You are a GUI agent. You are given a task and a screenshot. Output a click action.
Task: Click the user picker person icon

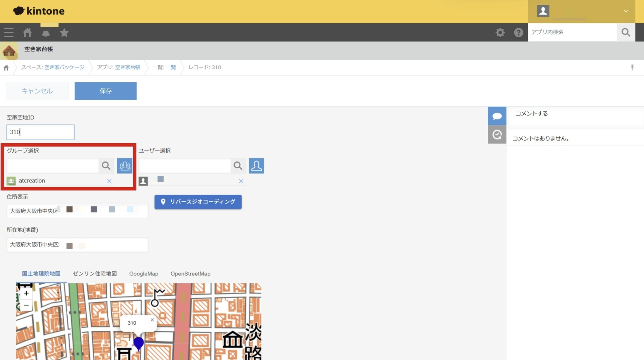256,166
